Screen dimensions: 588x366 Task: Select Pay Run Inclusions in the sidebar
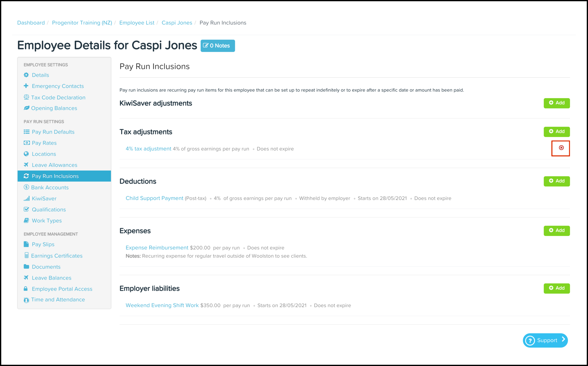click(x=55, y=176)
